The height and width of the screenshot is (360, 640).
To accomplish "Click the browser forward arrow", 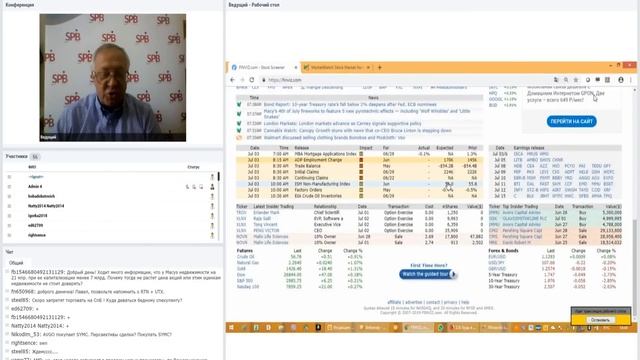I will pos(242,80).
